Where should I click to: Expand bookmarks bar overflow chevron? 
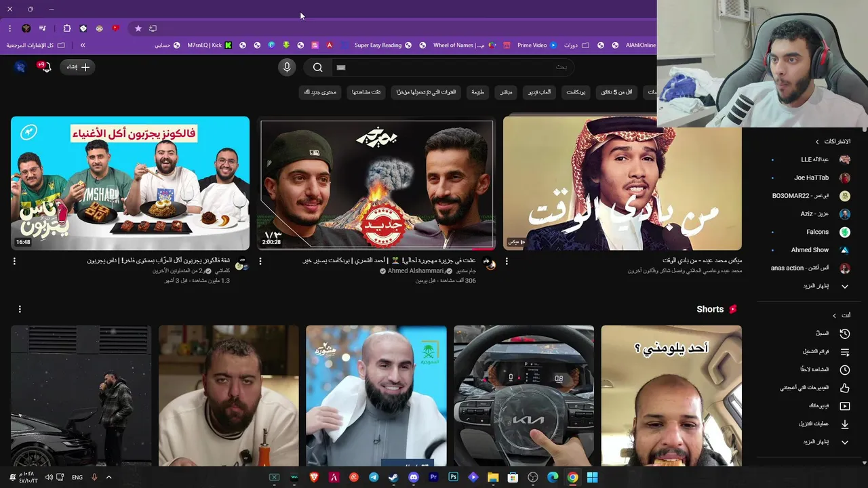[x=83, y=45]
